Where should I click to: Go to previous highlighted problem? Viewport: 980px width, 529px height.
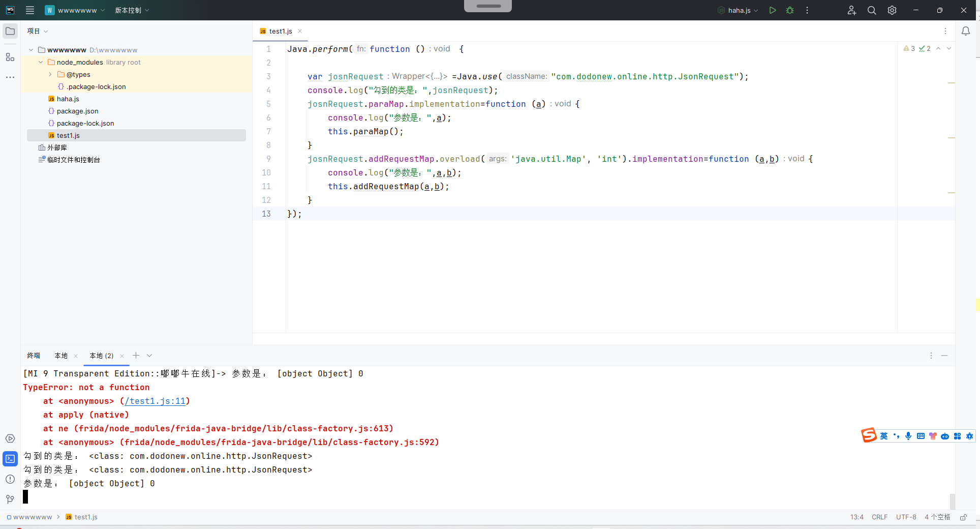pyautogui.click(x=938, y=48)
